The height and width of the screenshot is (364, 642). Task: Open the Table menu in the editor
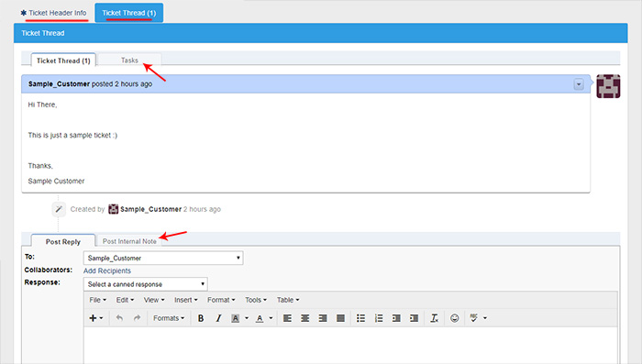click(x=288, y=300)
